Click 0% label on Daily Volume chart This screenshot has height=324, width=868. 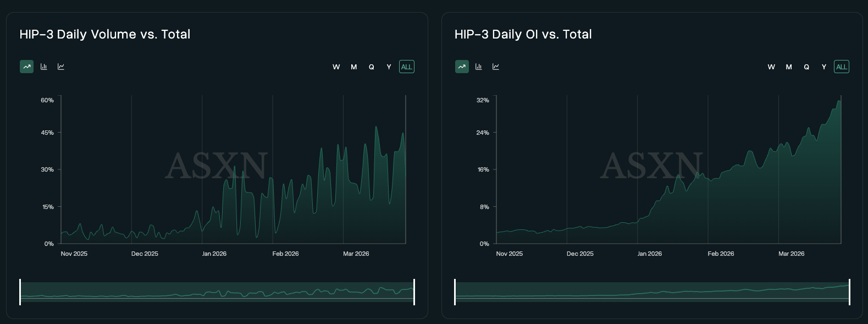click(x=49, y=244)
